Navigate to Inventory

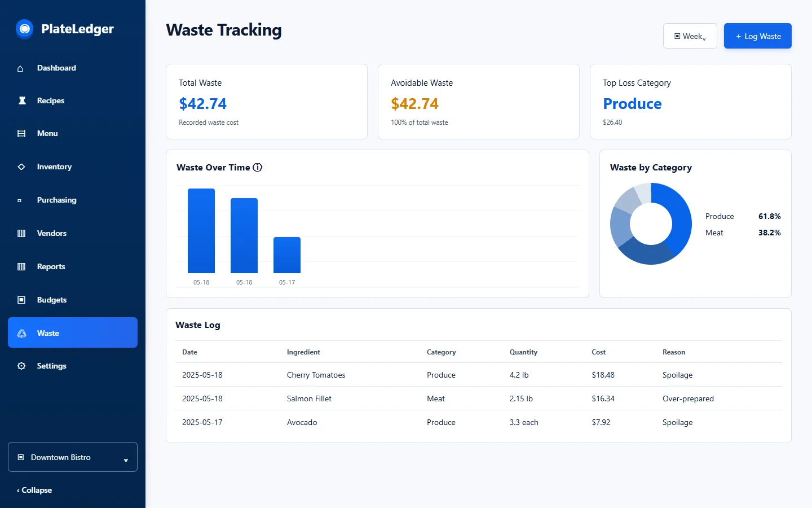[x=73, y=167]
